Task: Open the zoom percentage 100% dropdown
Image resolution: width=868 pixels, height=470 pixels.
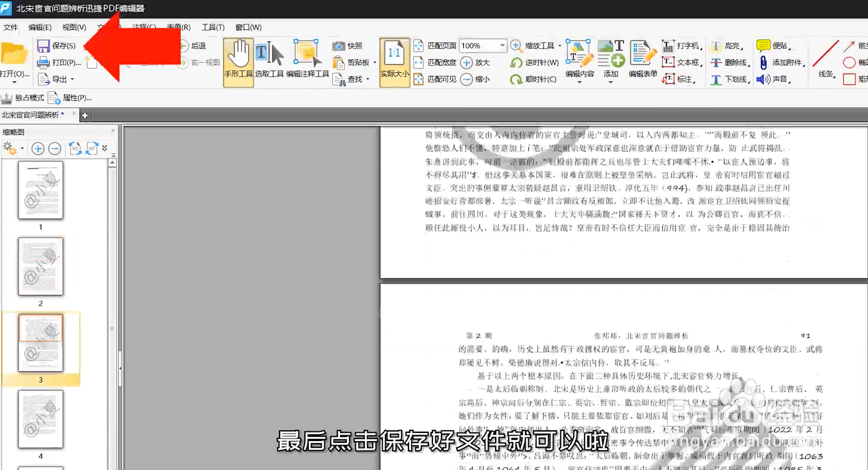Action: point(502,46)
